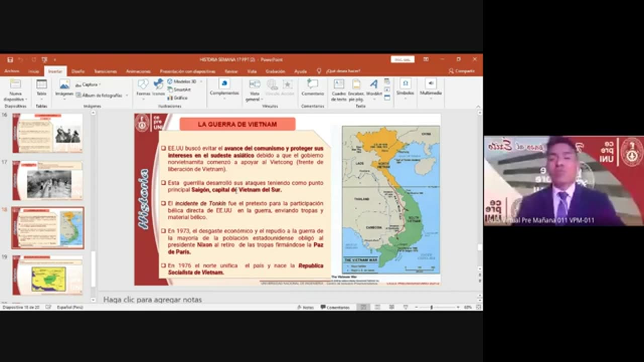Open Vista general zoom dropdown
This screenshot has height=362, width=644.
point(255,90)
